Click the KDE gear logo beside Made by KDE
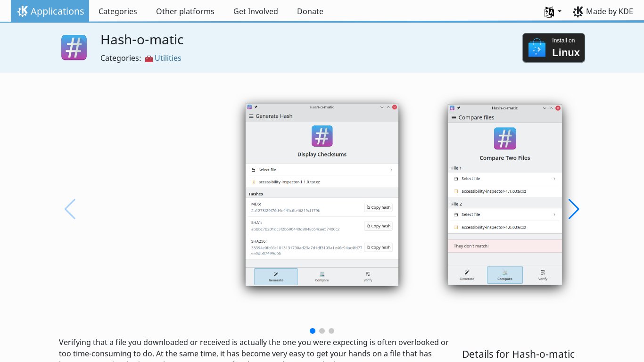Viewport: 644px width, 362px height. 578,12
